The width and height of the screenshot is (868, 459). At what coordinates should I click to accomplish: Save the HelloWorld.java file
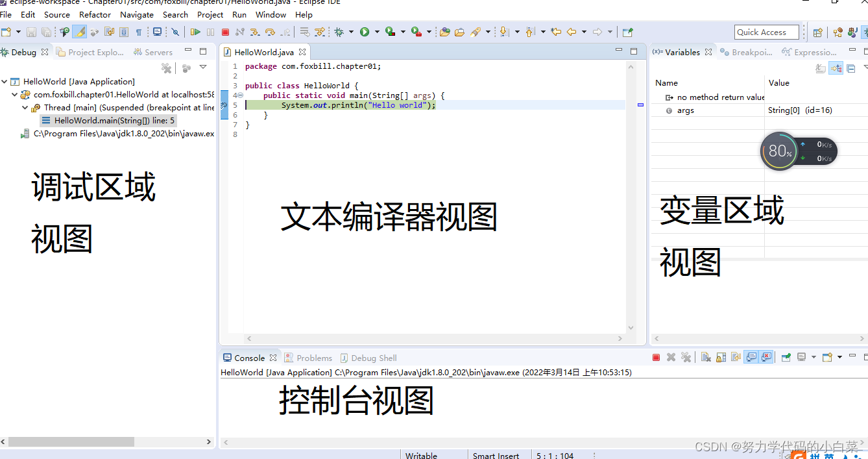(31, 31)
